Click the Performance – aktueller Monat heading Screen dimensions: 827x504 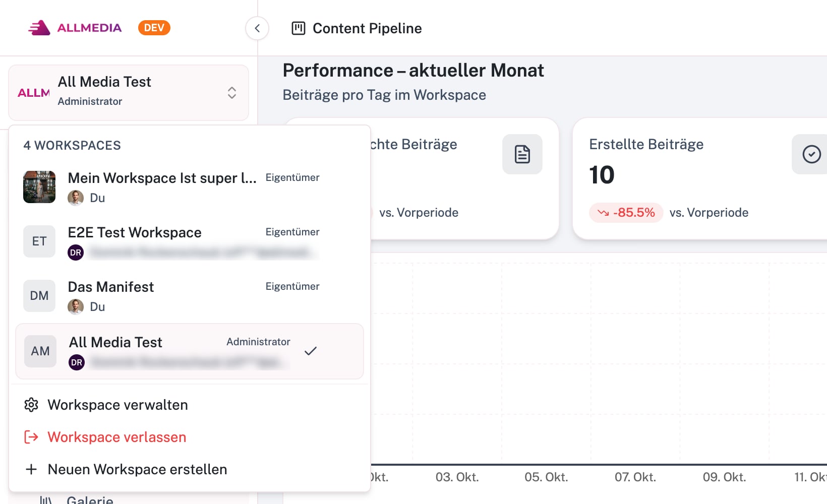(x=413, y=71)
